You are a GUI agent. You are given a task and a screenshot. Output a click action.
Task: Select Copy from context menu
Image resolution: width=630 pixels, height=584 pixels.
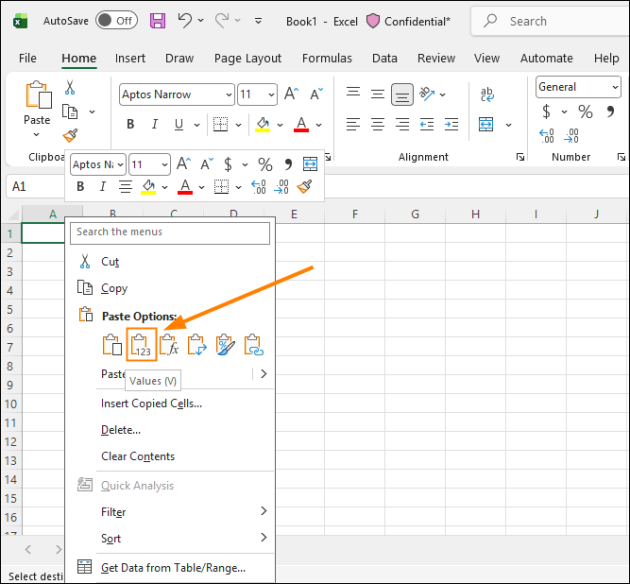[170, 288]
